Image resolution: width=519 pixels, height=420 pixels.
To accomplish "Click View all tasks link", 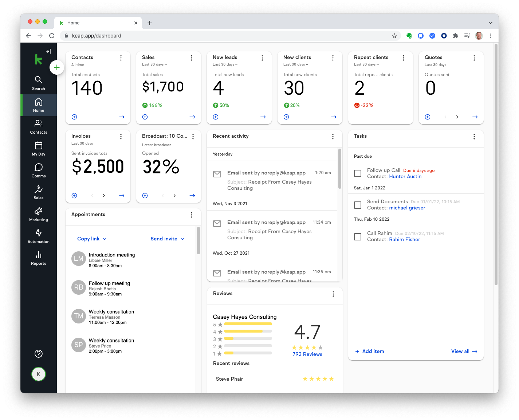I will click(464, 352).
